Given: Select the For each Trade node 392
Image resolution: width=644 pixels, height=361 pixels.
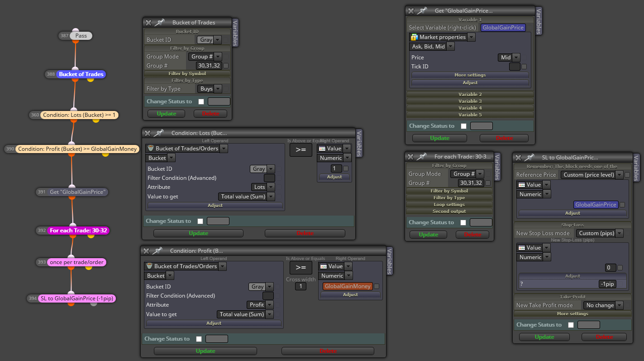Looking at the screenshot, I should click(x=78, y=230).
